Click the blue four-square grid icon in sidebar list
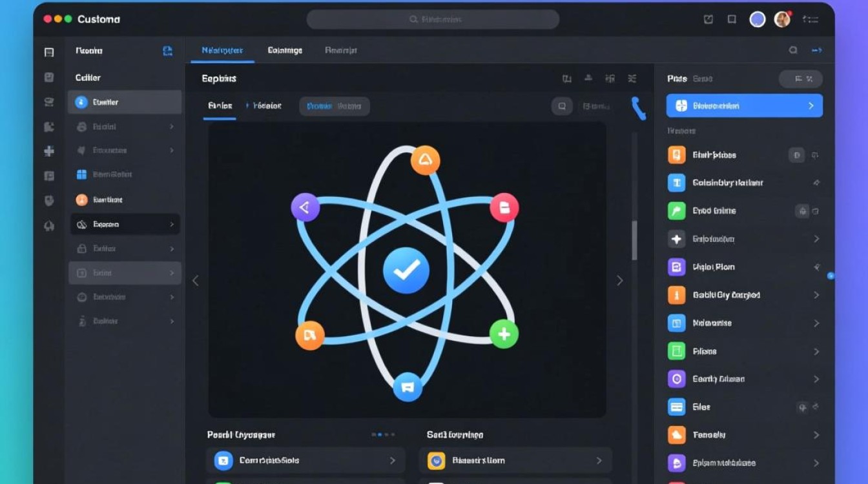Screen dimensions: 868x484 [81, 174]
